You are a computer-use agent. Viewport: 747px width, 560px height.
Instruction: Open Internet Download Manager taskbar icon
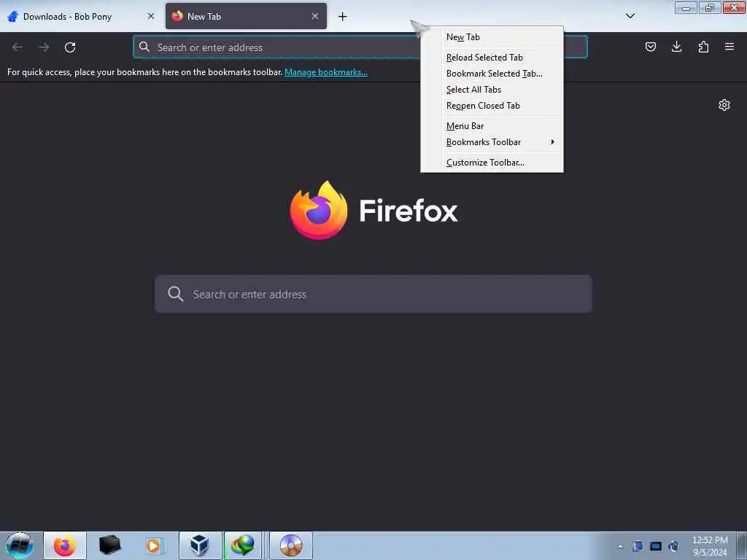coord(243,545)
